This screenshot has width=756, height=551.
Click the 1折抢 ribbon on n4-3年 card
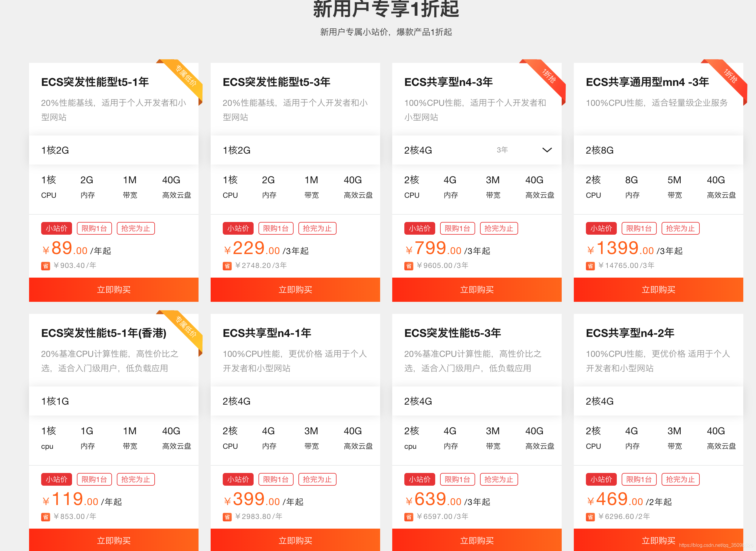[549, 76]
